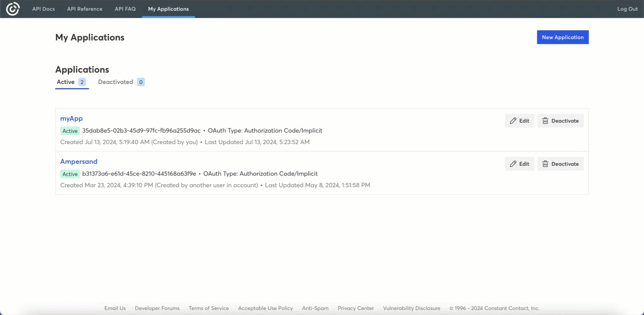
Task: Log Out of the account
Action: [628, 9]
